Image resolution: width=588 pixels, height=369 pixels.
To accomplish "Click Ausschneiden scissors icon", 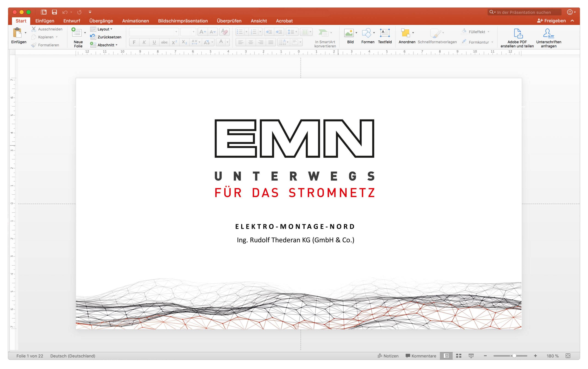I will [x=34, y=29].
